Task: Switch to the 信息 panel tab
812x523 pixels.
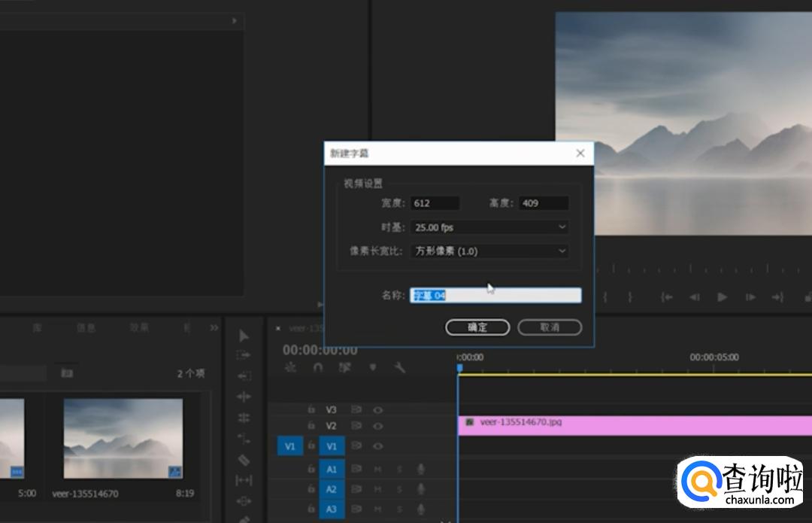Action: point(86,327)
